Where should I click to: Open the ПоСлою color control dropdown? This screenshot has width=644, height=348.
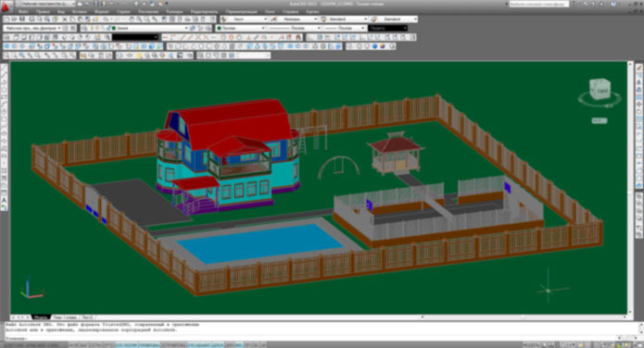click(x=241, y=29)
